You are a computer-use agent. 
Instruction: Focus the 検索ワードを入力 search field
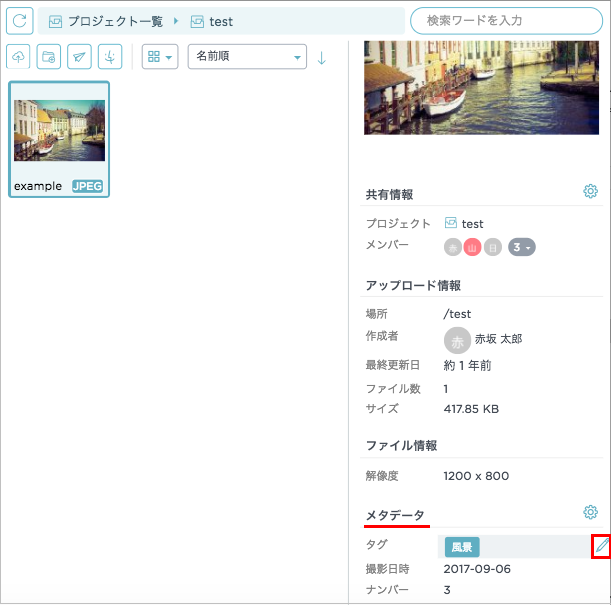click(x=506, y=21)
